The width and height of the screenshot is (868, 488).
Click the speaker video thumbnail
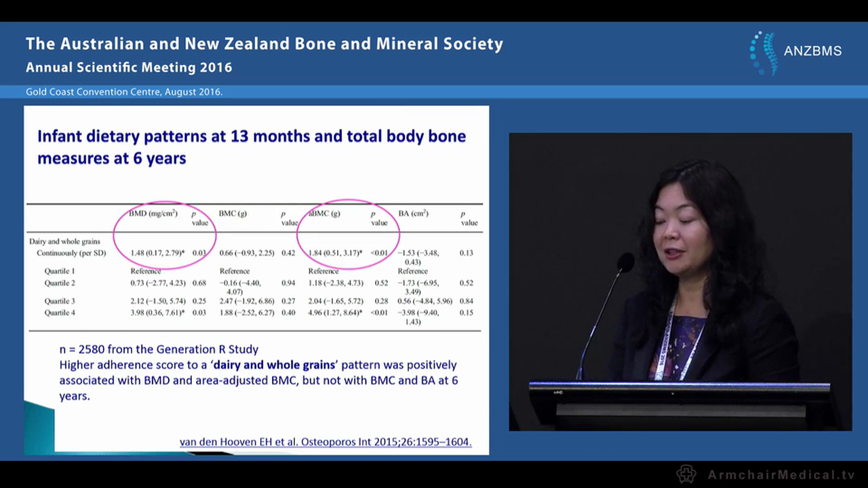pos(680,281)
